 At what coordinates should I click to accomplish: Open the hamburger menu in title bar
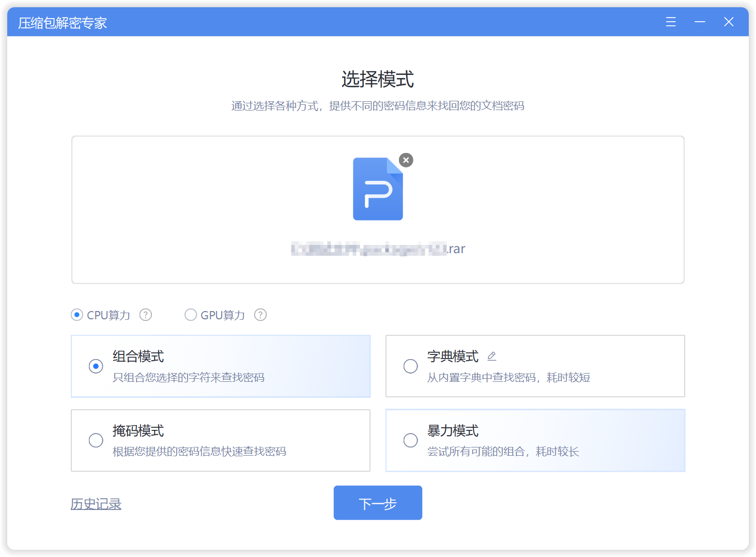671,22
